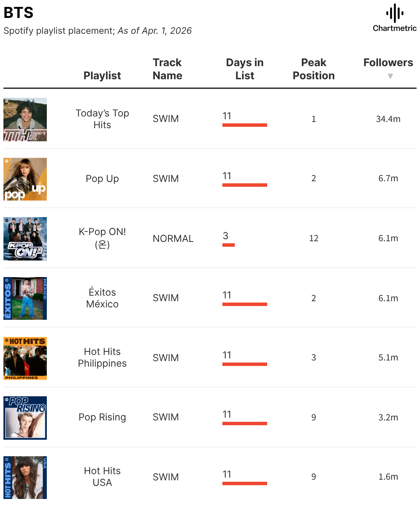Sort by the Track Name column header
The height and width of the screenshot is (510, 420).
(x=167, y=69)
